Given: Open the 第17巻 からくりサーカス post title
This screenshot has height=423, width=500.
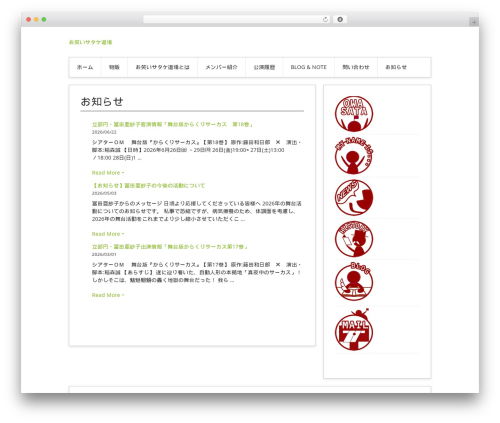Looking at the screenshot, I should 170,247.
